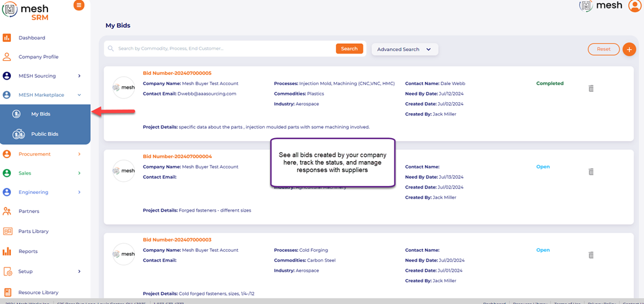The width and height of the screenshot is (644, 304).
Task: Click the Reports bar chart icon
Action: coord(7,251)
